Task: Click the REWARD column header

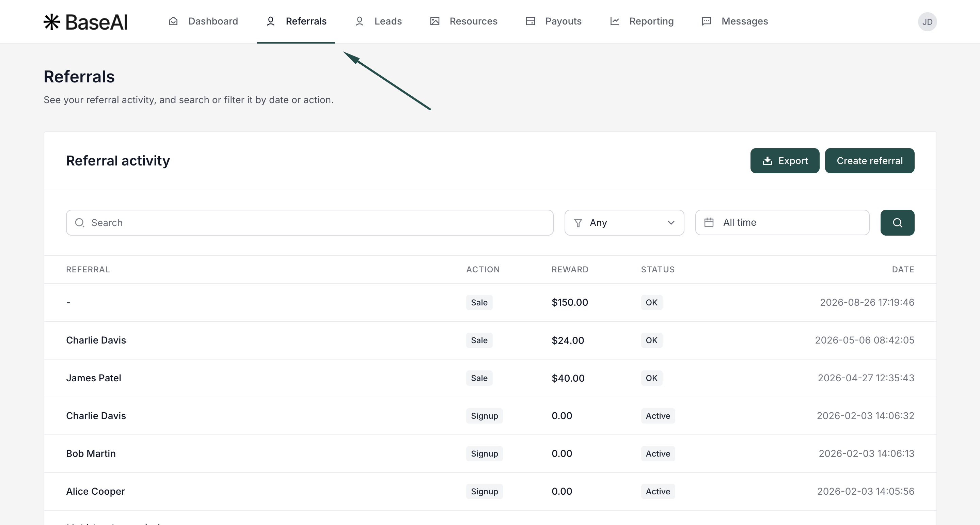Action: [570, 269]
